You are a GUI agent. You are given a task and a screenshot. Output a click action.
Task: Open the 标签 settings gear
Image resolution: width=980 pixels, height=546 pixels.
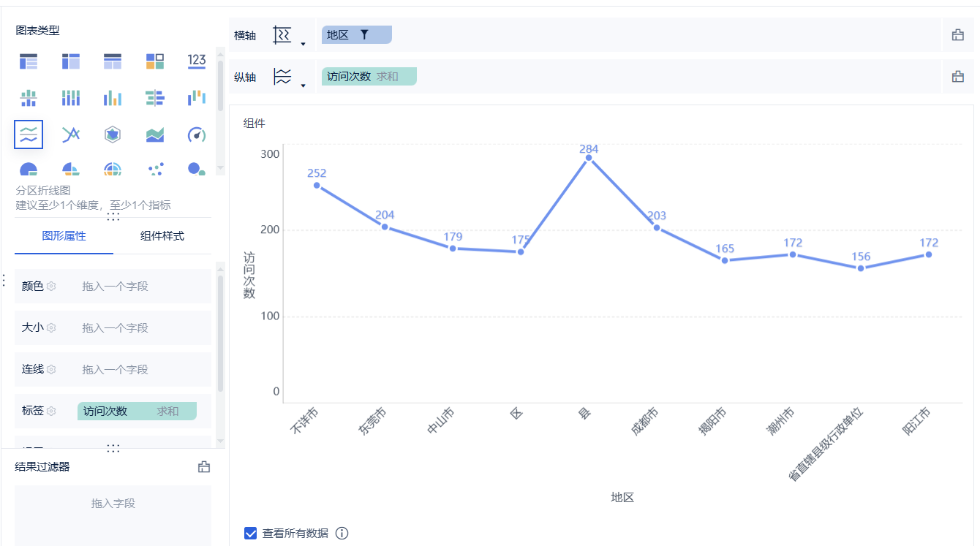point(51,412)
